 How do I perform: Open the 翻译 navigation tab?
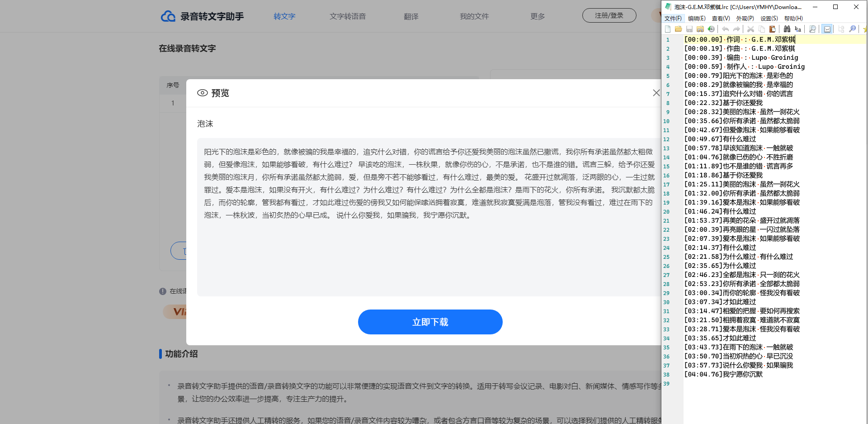[411, 16]
